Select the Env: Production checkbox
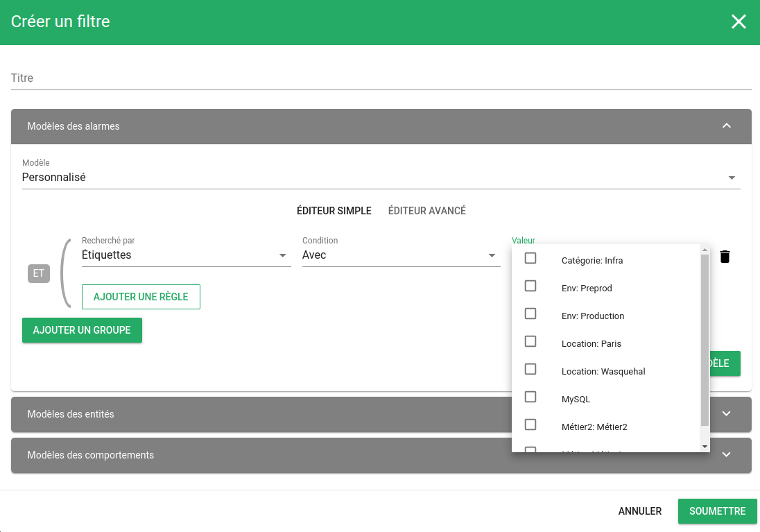Screen dimensions: 760x532 [x=530, y=314]
